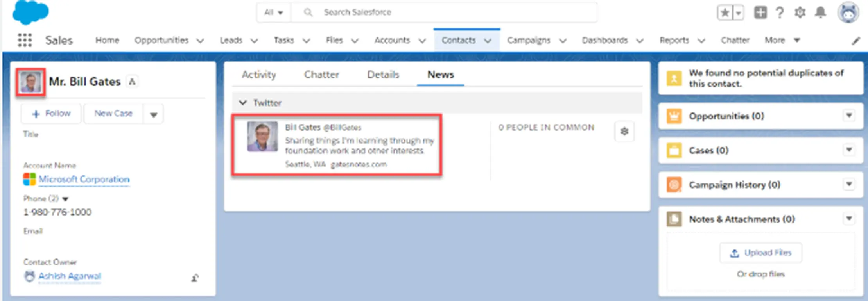Click the Upload Files button
The height and width of the screenshot is (301, 868).
pos(760,253)
